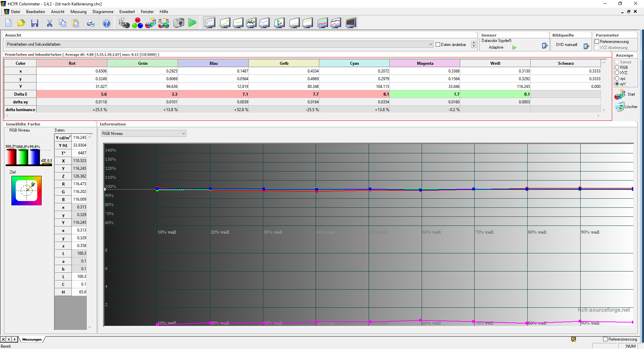
Task: Tick Referenzmessung checkbox in Parameter panel
Action: 597,42
